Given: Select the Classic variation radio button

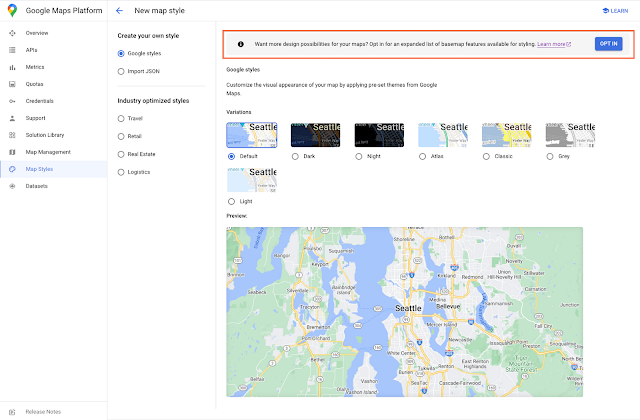Looking at the screenshot, I should 486,156.
